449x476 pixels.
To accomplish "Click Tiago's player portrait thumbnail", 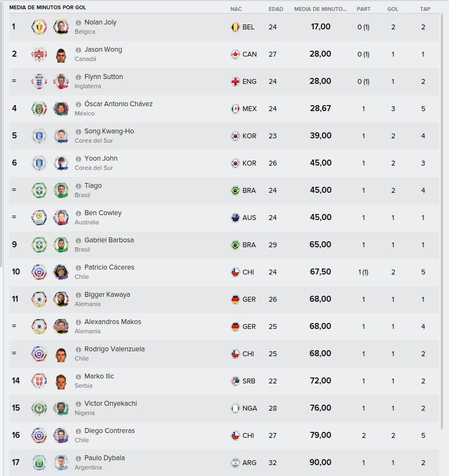I will tap(61, 190).
